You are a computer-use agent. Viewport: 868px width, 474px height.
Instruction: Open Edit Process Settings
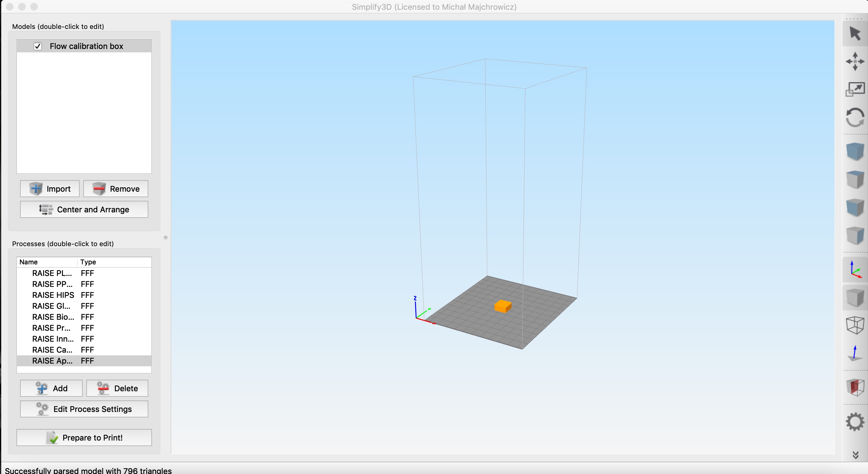84,409
